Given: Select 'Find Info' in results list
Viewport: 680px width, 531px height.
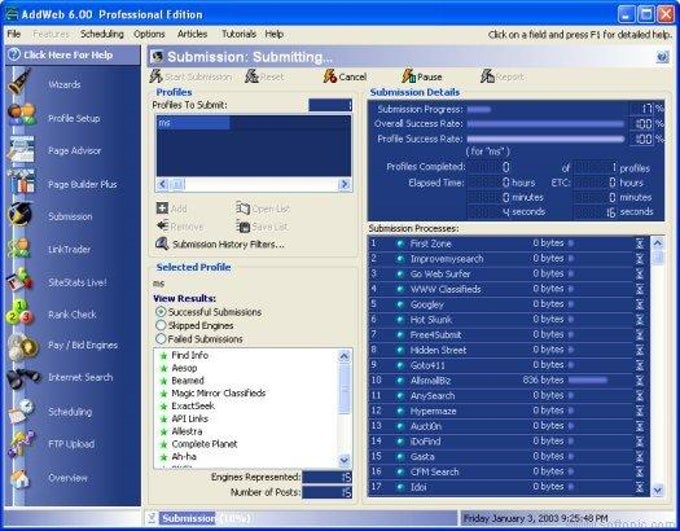Looking at the screenshot, I should tap(190, 355).
